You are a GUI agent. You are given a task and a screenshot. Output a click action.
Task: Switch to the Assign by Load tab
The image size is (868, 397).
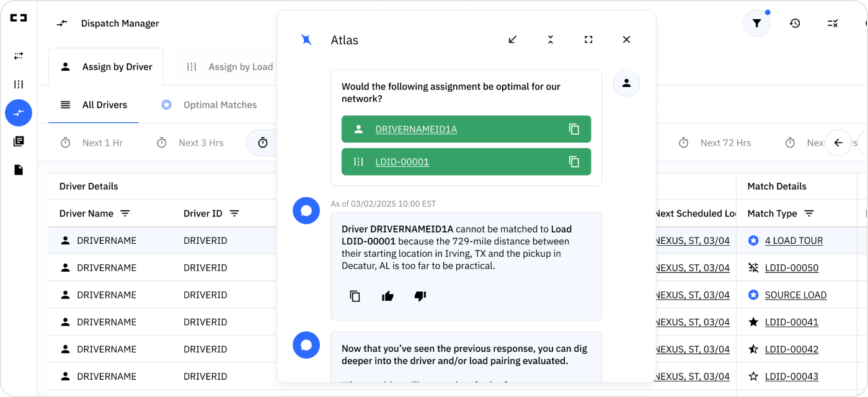(241, 66)
